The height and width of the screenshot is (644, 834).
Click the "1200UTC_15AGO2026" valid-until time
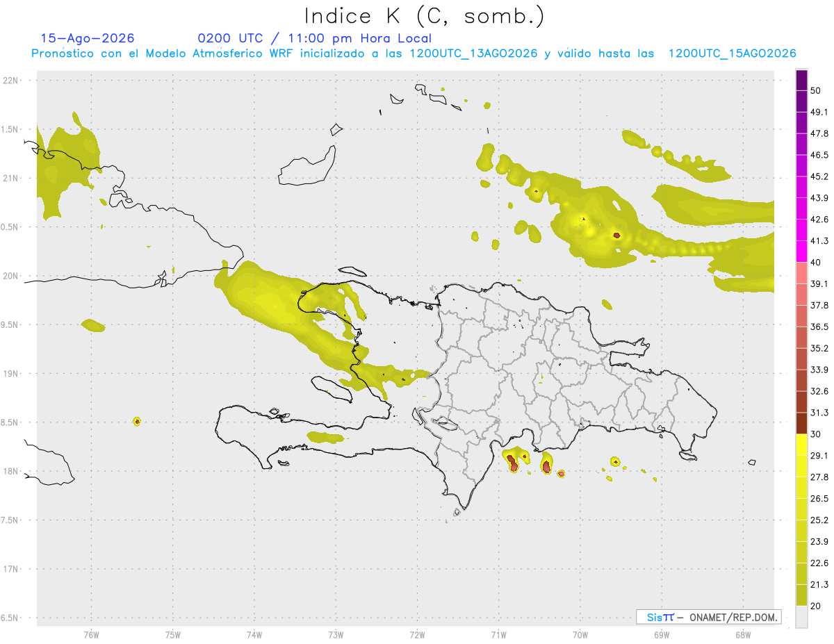(732, 53)
